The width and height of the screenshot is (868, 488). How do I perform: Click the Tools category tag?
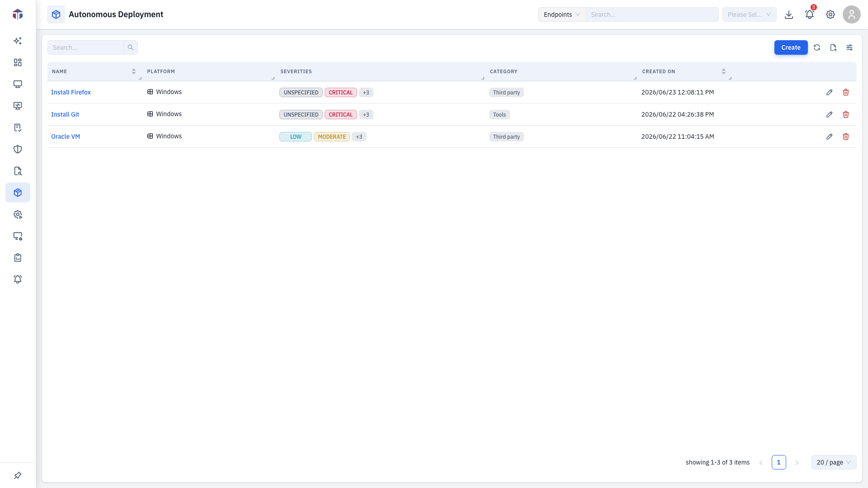click(500, 114)
